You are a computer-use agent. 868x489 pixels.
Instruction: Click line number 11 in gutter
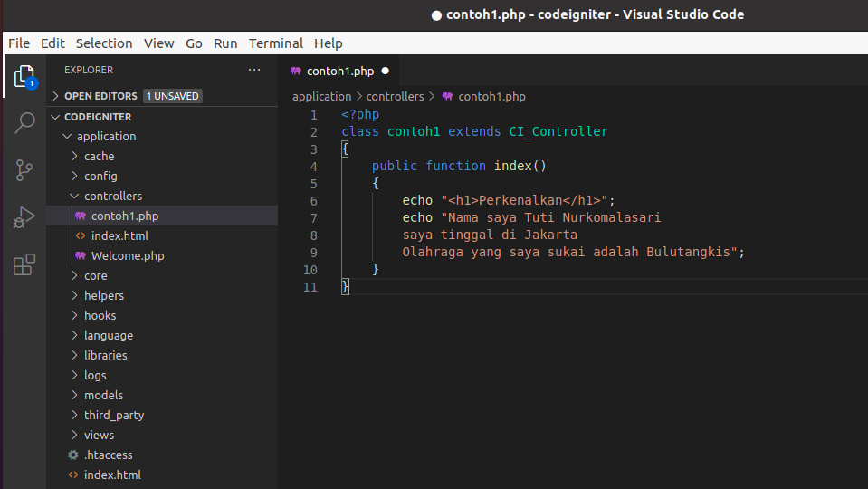pyautogui.click(x=310, y=287)
